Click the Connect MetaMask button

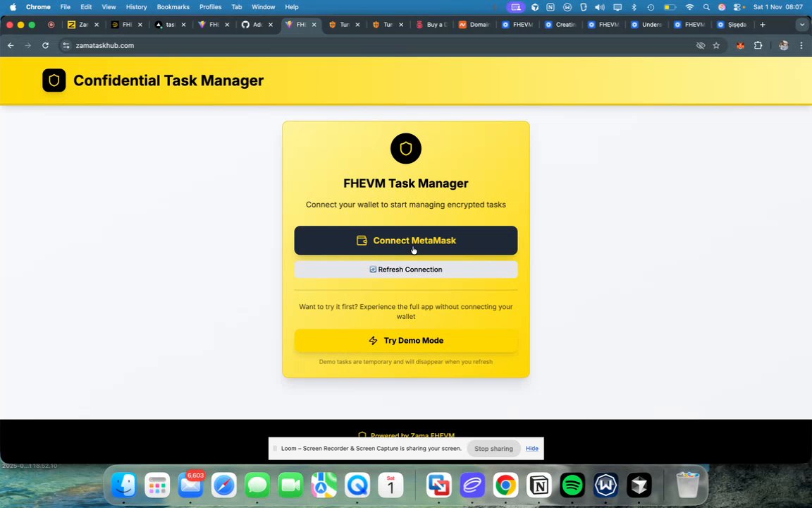coord(405,241)
